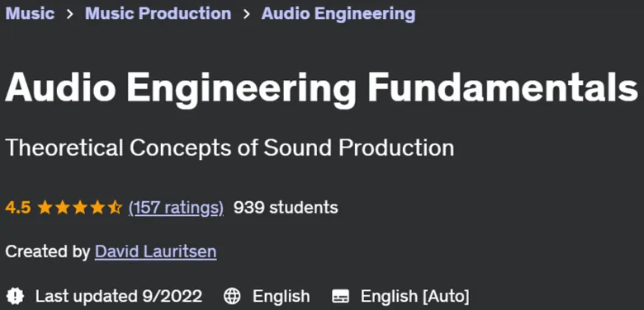The height and width of the screenshot is (310, 644).
Task: Open the 157 ratings link
Action: [176, 208]
